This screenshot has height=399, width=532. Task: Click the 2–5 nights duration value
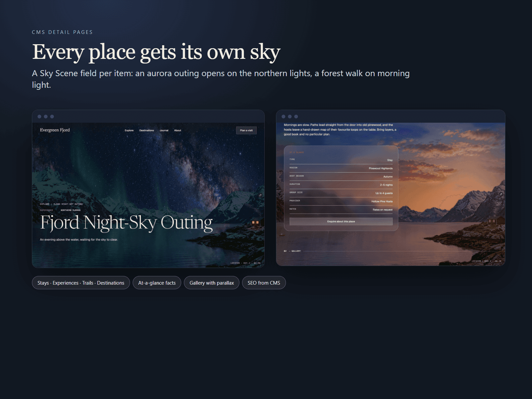tap(386, 185)
